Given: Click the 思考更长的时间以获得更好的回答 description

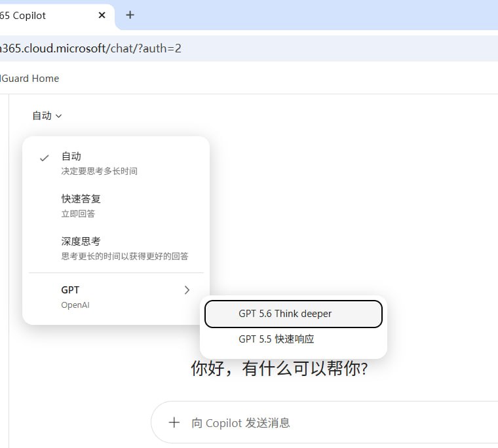Looking at the screenshot, I should [x=125, y=256].
